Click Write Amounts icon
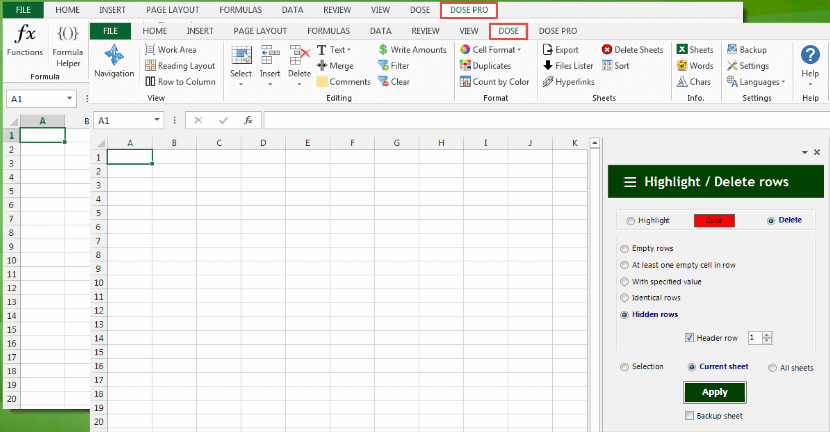830x432 pixels. 383,50
